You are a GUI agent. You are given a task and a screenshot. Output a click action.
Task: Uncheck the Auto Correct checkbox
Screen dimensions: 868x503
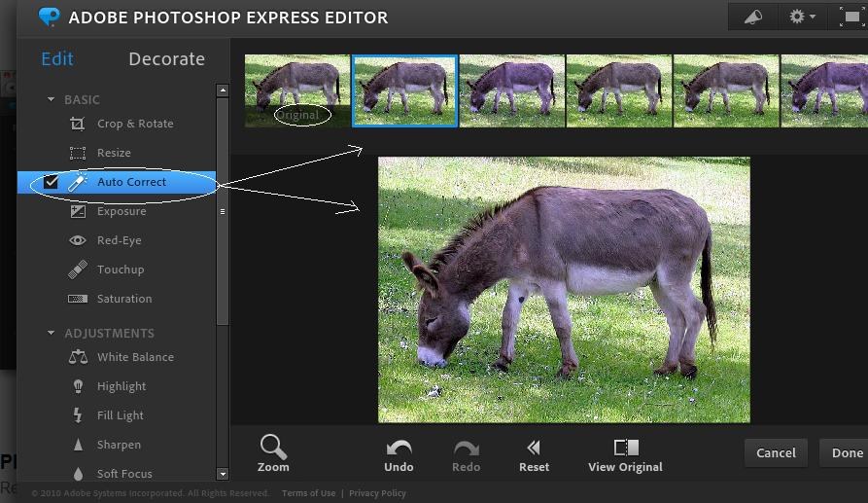pyautogui.click(x=52, y=182)
